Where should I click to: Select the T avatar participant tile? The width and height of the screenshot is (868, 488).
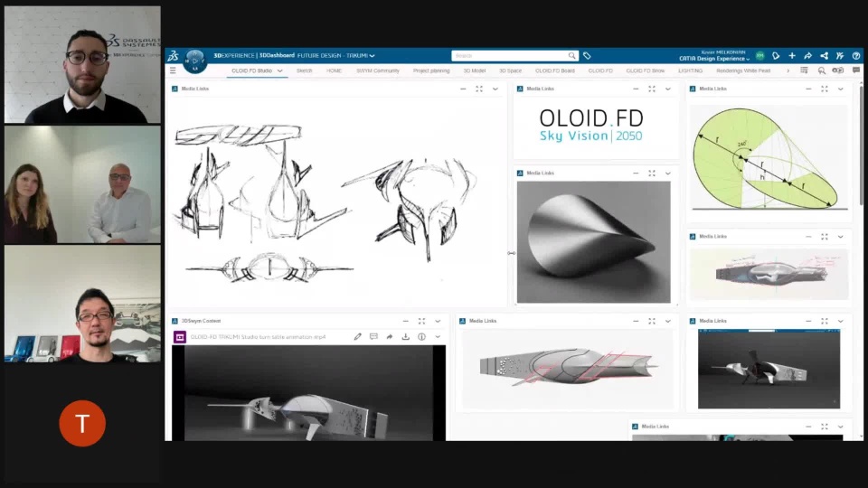pos(82,423)
